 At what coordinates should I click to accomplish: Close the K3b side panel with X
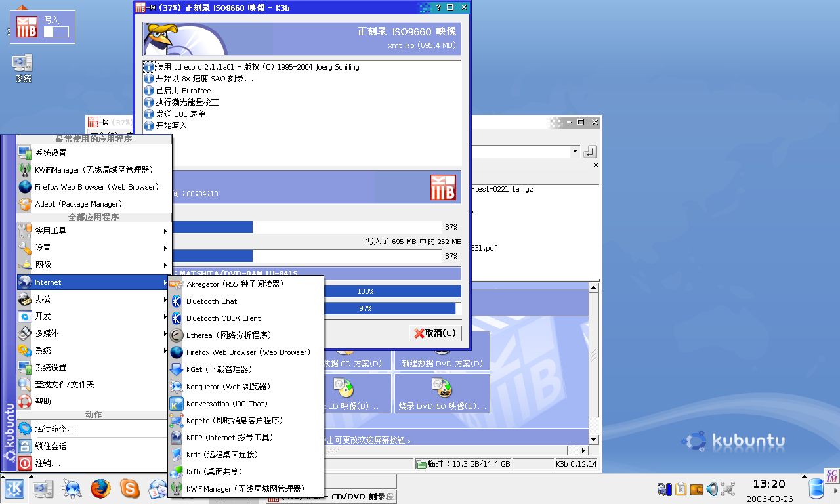(x=596, y=165)
